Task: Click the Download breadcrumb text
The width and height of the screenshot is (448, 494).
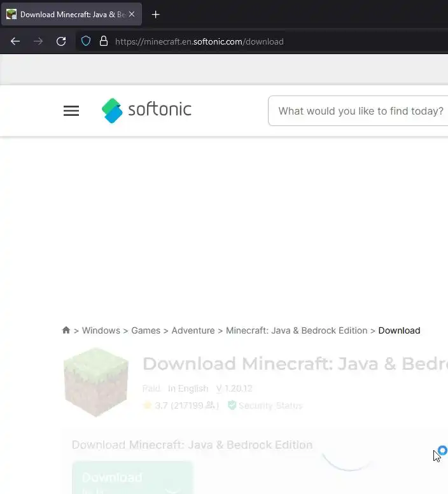Action: click(399, 330)
